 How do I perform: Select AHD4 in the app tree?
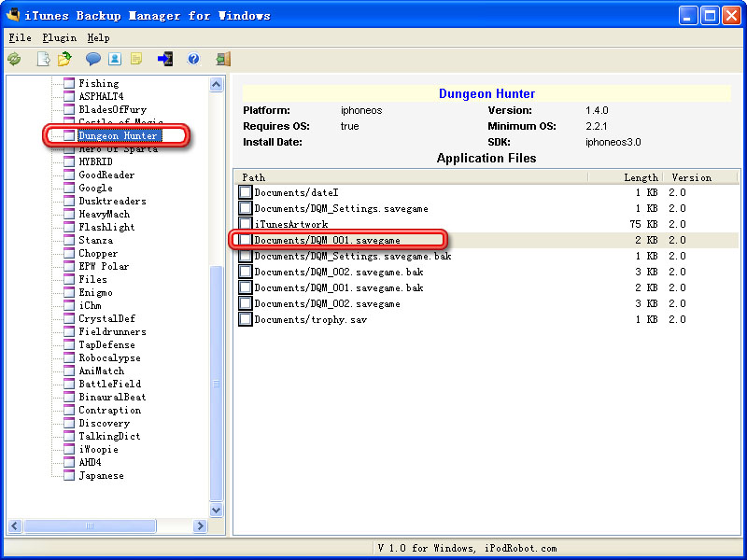click(90, 462)
